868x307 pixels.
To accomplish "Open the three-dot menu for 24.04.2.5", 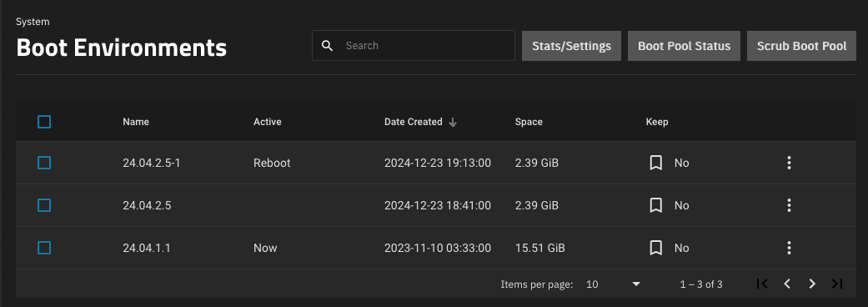I will (x=789, y=205).
